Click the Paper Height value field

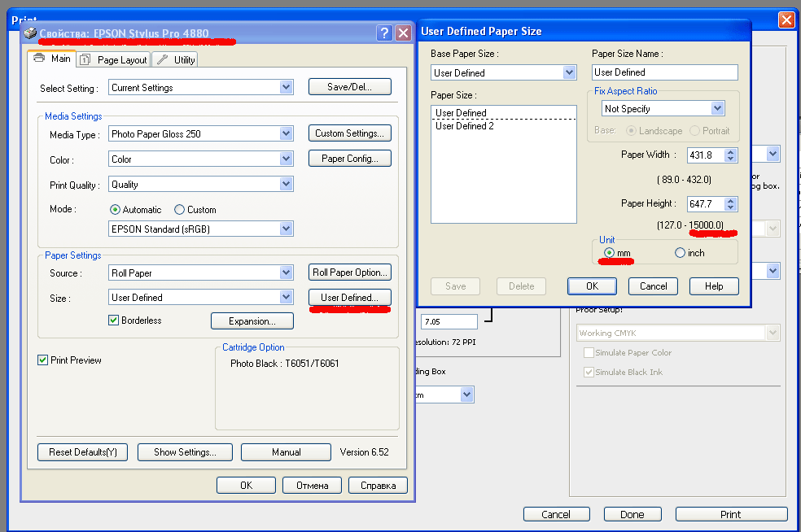(706, 203)
